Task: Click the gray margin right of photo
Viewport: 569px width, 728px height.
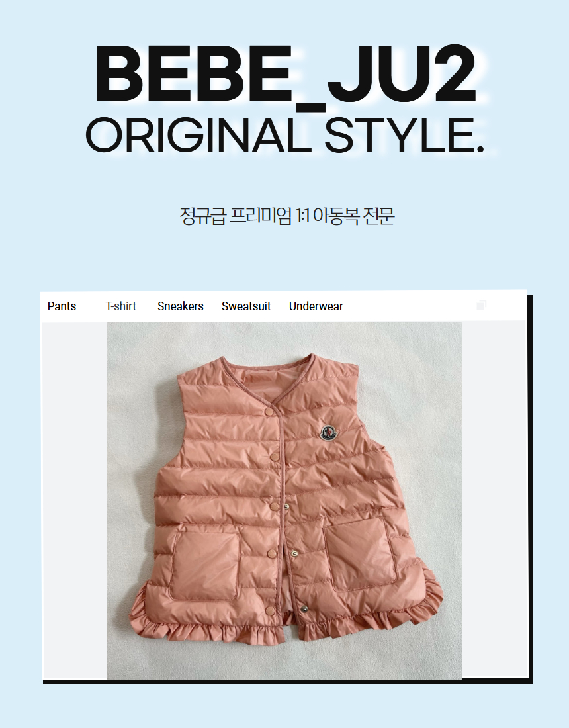Action: pyautogui.click(x=494, y=500)
